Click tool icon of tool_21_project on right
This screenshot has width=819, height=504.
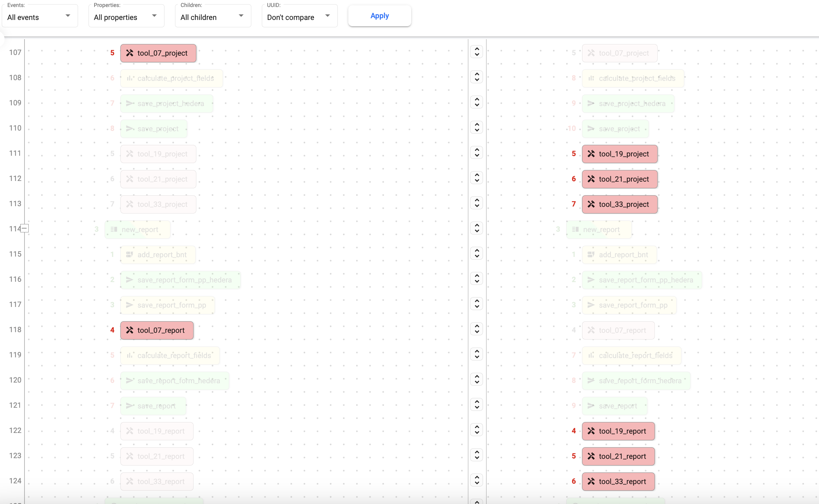pyautogui.click(x=591, y=179)
